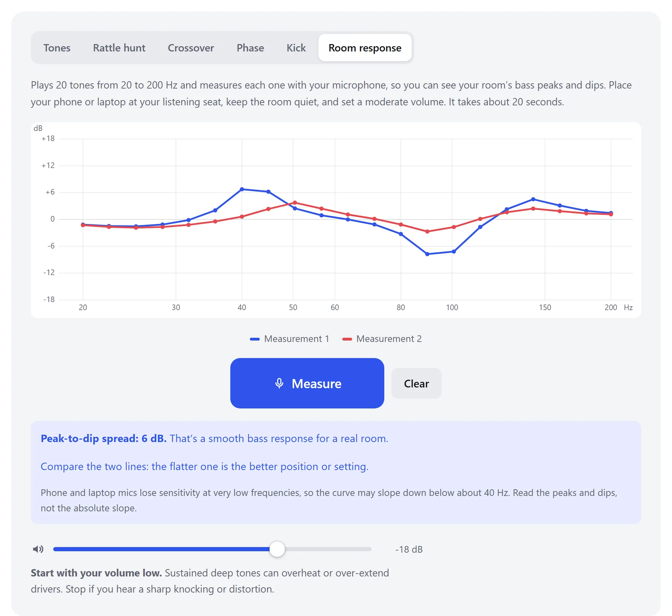Click the blue Measurement 1 legend swatch
The width and height of the screenshot is (672, 616).
tap(255, 339)
